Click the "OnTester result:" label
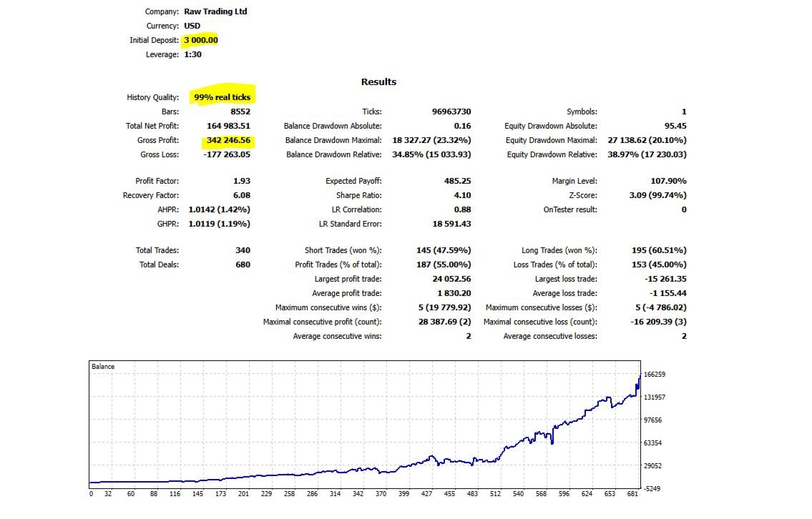This screenshot has width=812, height=519. [x=570, y=209]
